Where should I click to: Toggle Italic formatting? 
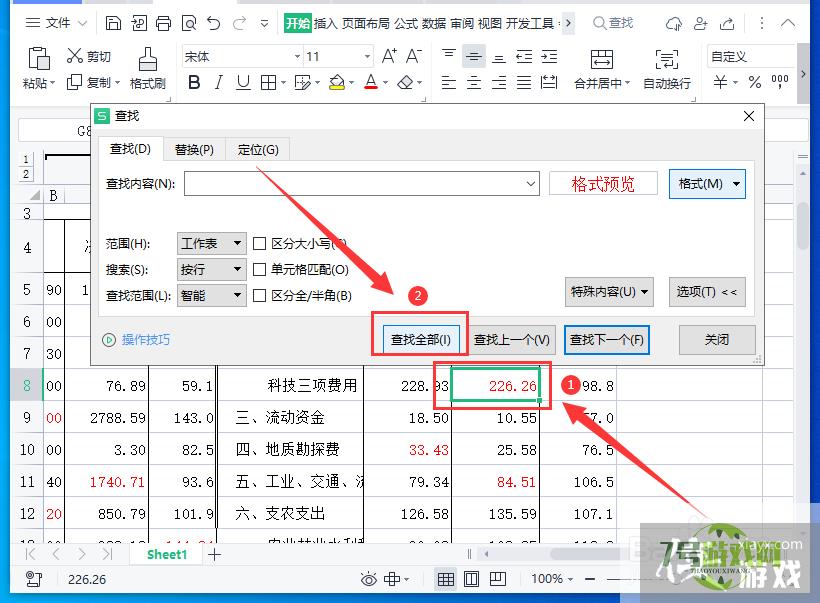pos(219,82)
